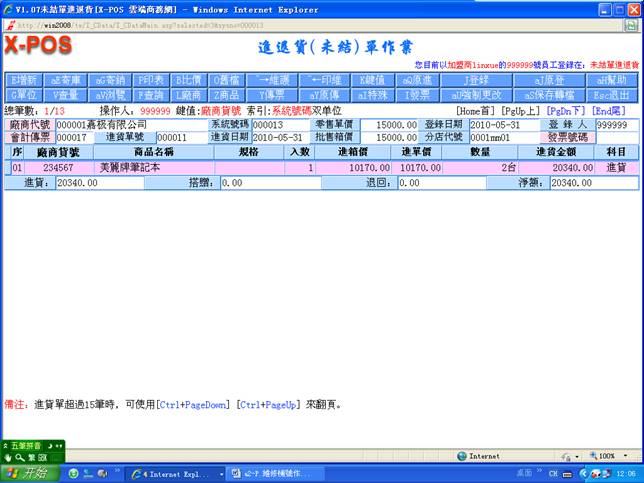Click the Esc退出 exit button
This screenshot has height=483, width=644.
pyautogui.click(x=614, y=94)
